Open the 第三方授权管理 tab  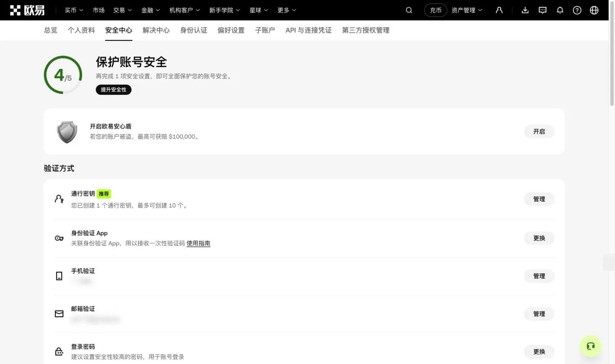point(366,30)
